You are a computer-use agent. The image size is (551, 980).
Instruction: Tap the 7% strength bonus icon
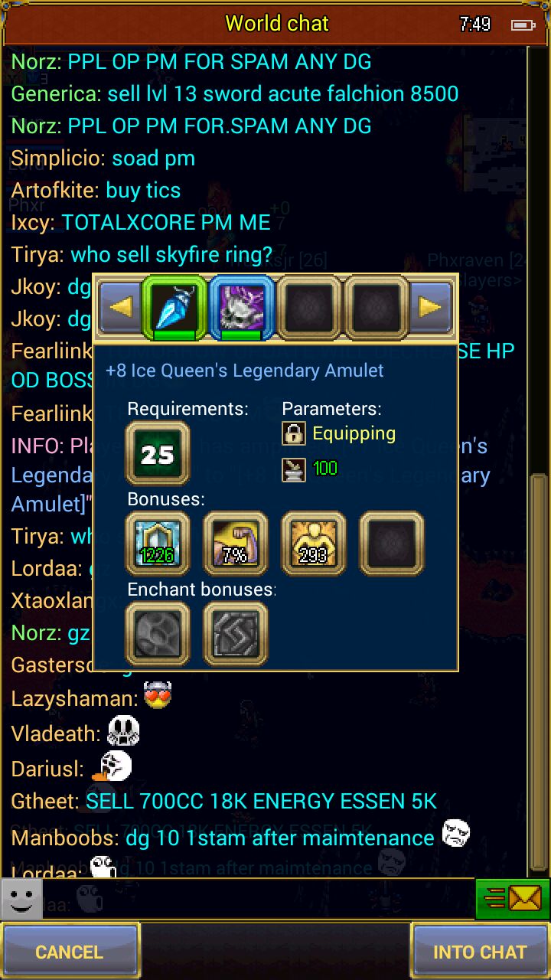236,544
